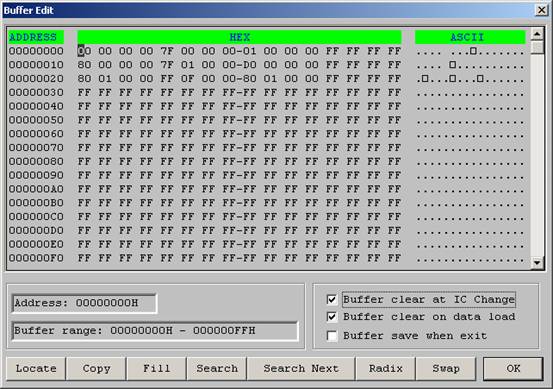Click address row 00000080
The height and width of the screenshot is (389, 553).
[x=267, y=162]
